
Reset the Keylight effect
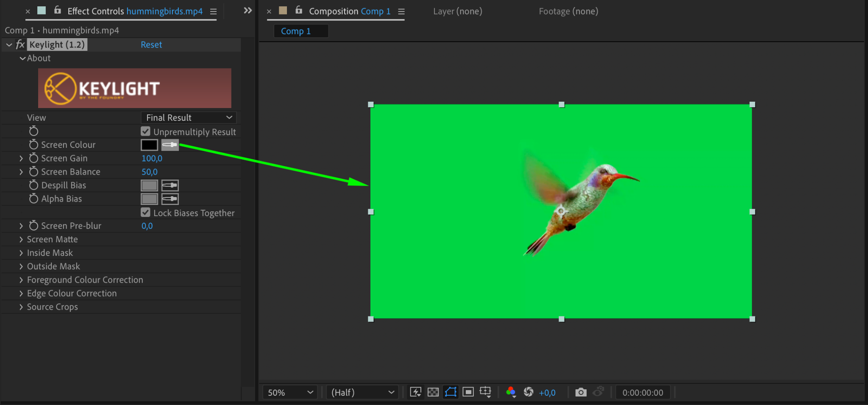click(151, 45)
